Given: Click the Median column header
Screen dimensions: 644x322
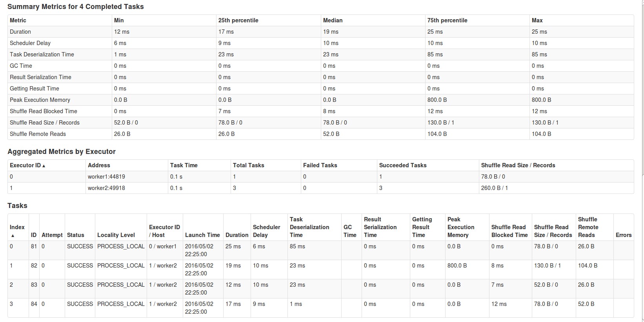Looking at the screenshot, I should tap(333, 20).
